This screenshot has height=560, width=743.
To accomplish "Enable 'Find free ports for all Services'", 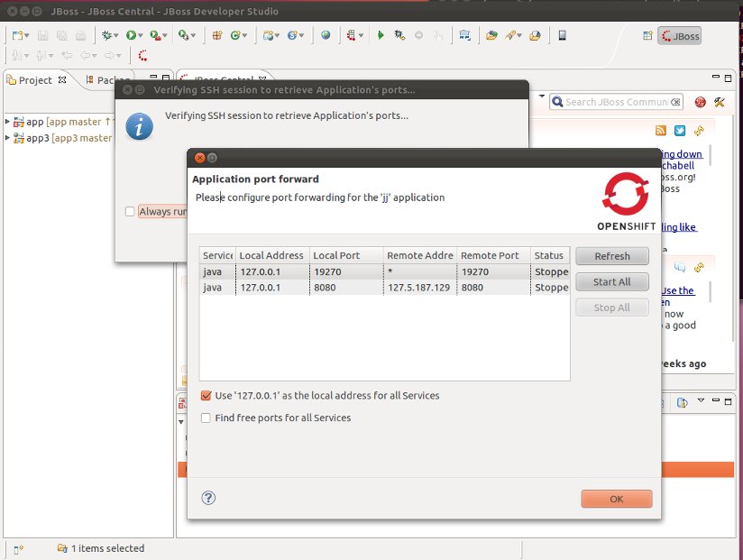I will coord(206,418).
